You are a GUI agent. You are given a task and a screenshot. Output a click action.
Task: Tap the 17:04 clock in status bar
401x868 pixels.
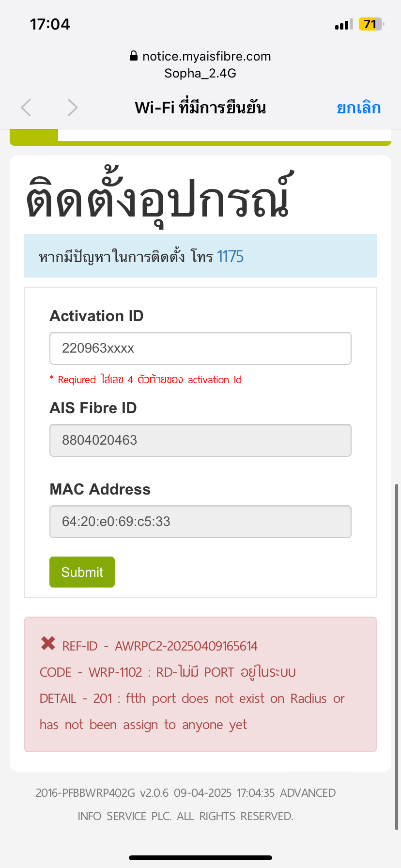click(x=50, y=24)
